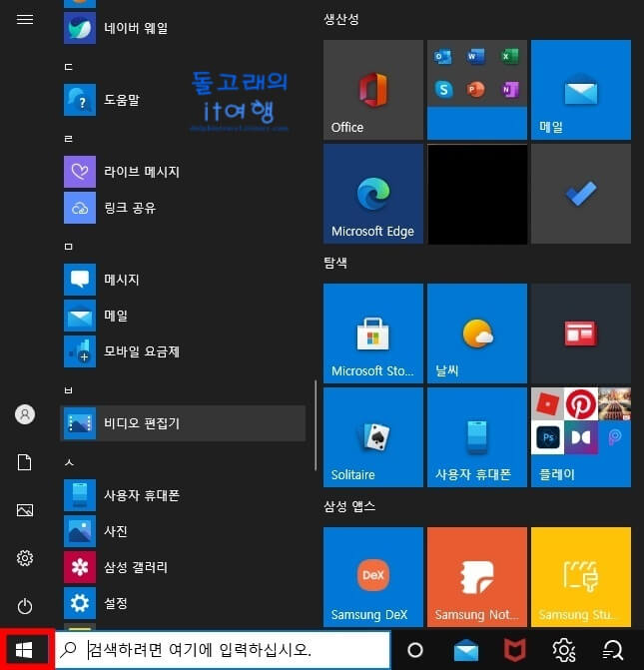
Task: Open the To Do checkmark tile
Action: click(x=581, y=194)
